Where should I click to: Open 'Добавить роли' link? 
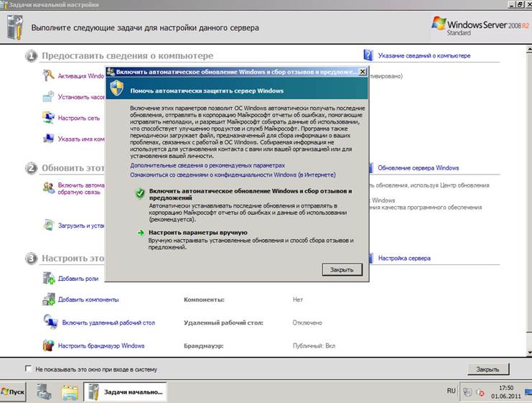tap(78, 279)
